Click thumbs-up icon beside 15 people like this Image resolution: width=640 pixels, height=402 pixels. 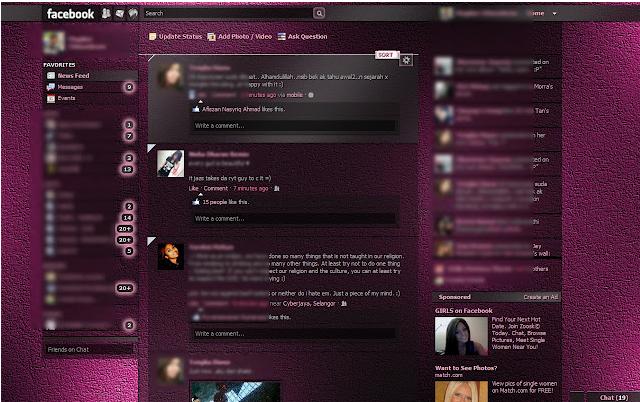pyautogui.click(x=196, y=202)
